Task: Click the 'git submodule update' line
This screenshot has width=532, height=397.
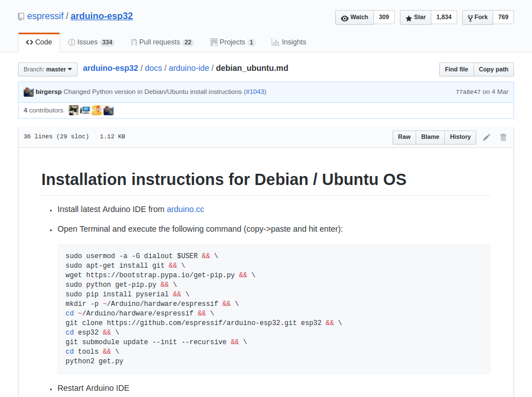Action: 156,342
